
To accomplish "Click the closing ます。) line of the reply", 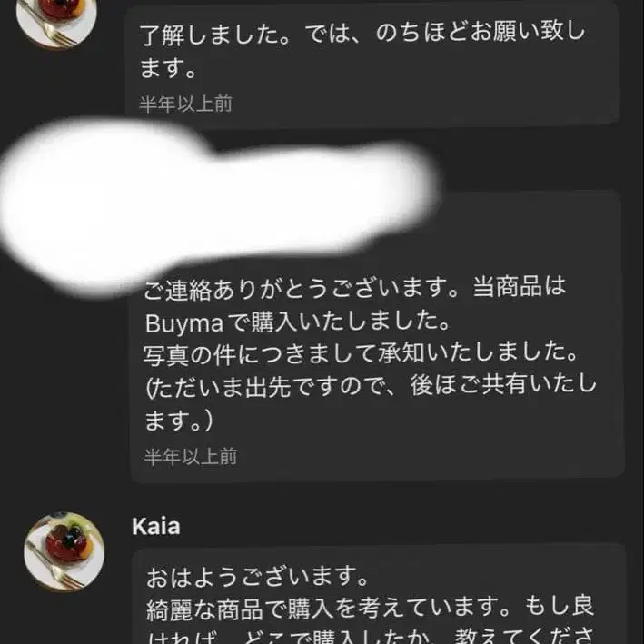I will (x=179, y=421).
